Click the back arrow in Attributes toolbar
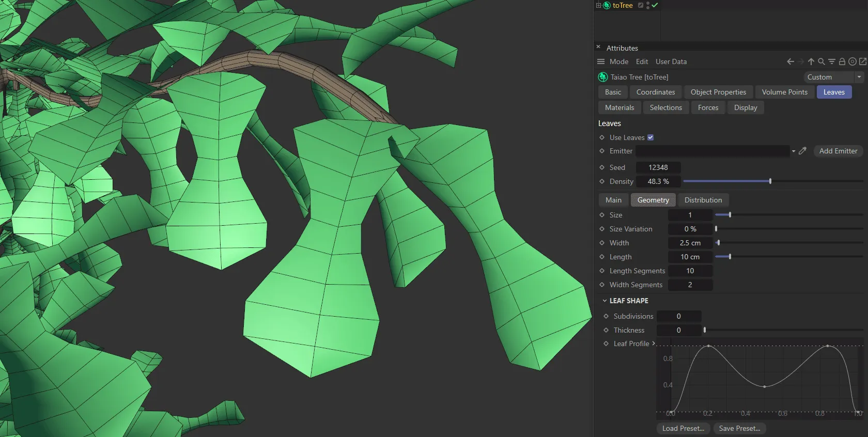 click(790, 61)
